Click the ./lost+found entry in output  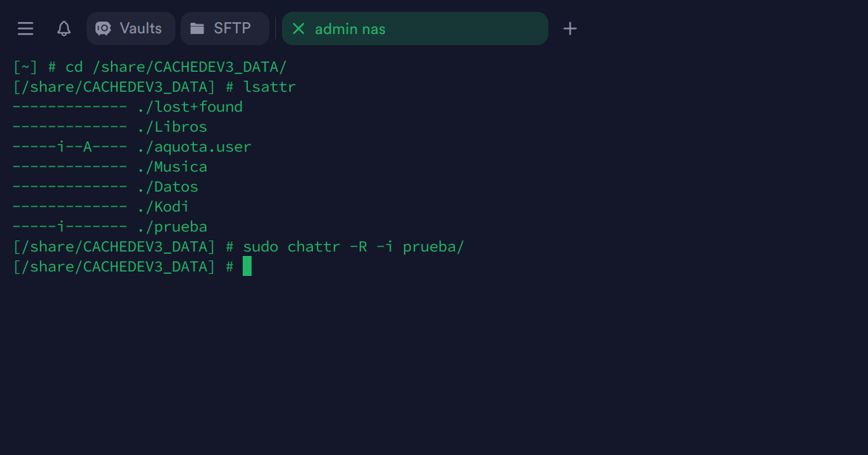click(x=189, y=107)
